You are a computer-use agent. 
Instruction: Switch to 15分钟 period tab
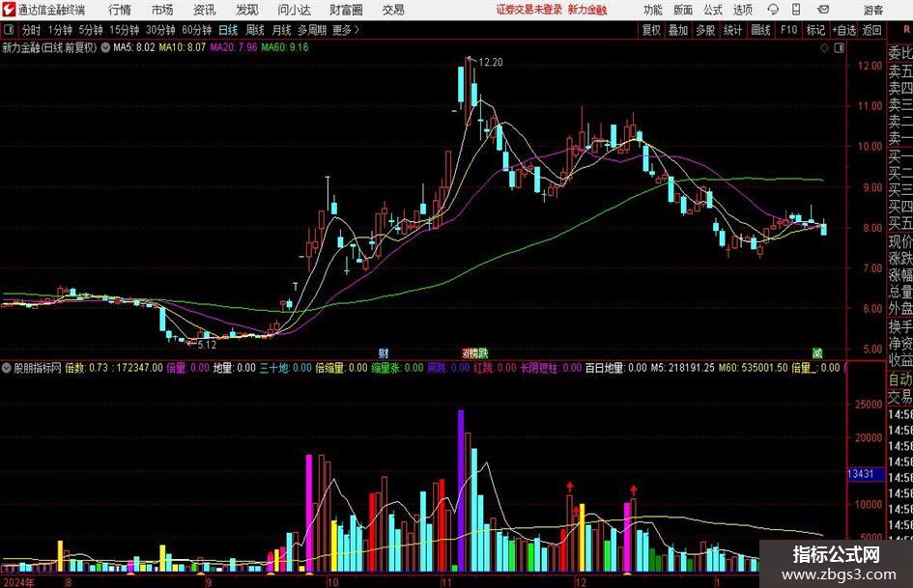(124, 30)
